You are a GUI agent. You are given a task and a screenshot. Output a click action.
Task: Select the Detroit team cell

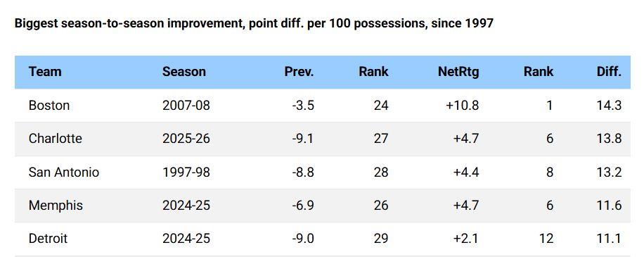coord(48,239)
